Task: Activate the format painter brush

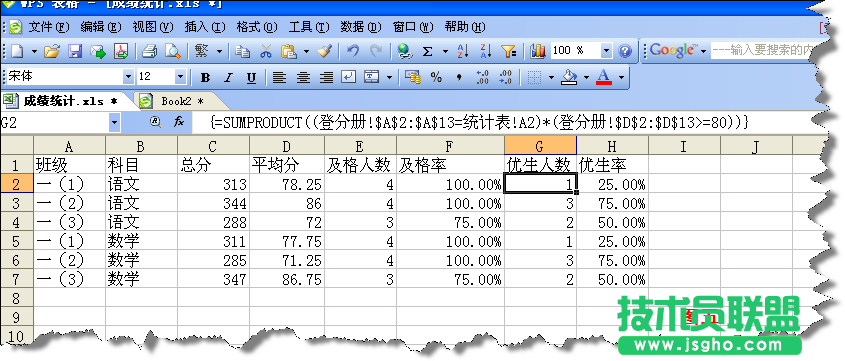Action: coord(324,51)
